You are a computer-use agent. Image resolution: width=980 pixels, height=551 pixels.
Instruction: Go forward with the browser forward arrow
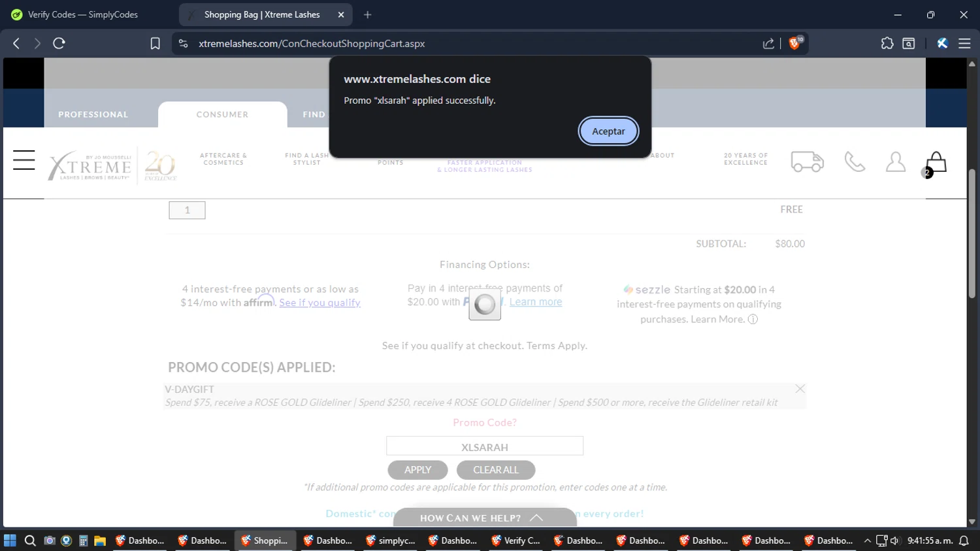click(x=37, y=43)
